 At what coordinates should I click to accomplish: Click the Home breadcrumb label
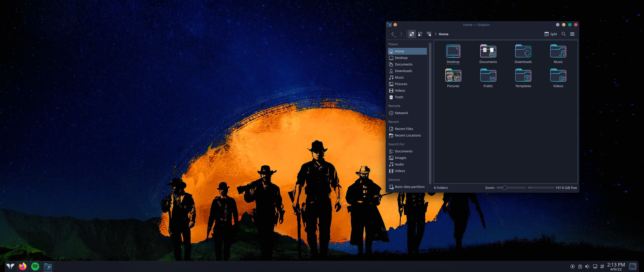click(443, 34)
